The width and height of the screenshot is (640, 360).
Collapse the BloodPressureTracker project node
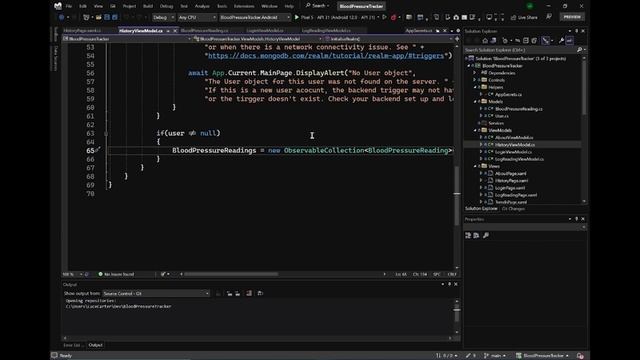(x=469, y=66)
